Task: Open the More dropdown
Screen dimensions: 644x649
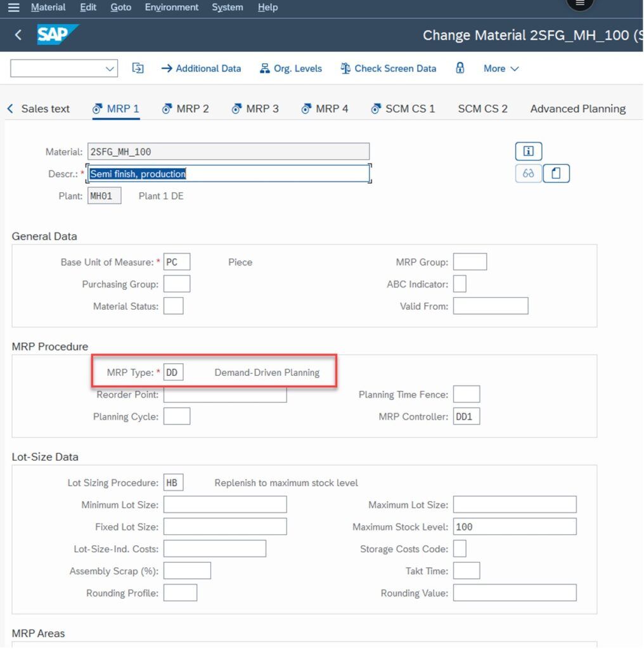Action: coord(501,68)
